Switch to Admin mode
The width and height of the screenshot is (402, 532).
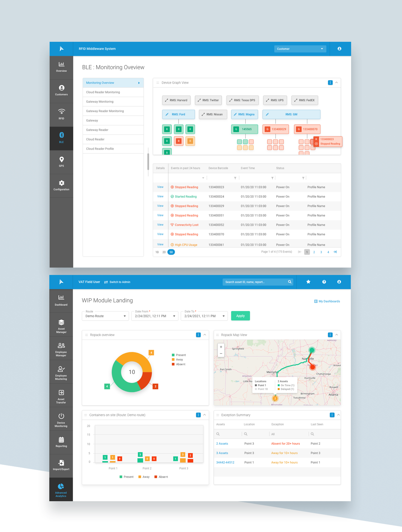point(117,282)
